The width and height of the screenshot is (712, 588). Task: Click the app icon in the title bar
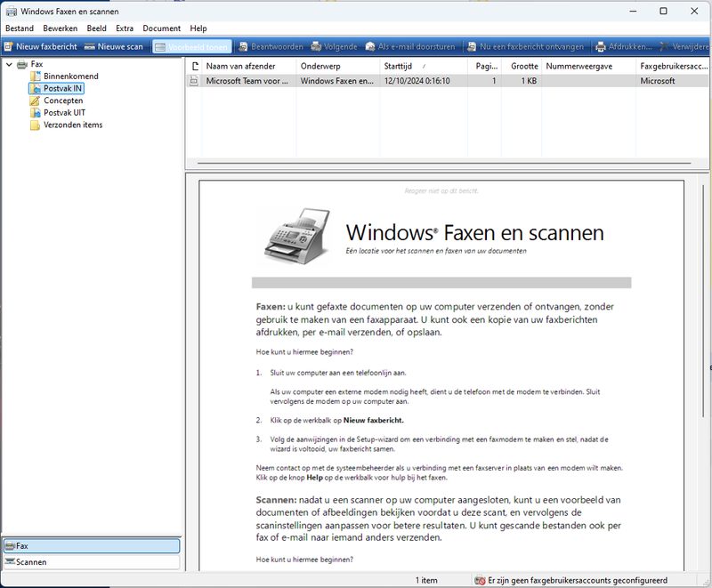point(12,12)
